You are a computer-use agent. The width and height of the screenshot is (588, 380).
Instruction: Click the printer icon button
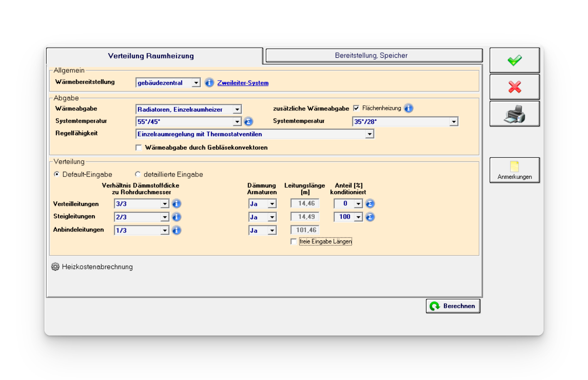tap(514, 114)
